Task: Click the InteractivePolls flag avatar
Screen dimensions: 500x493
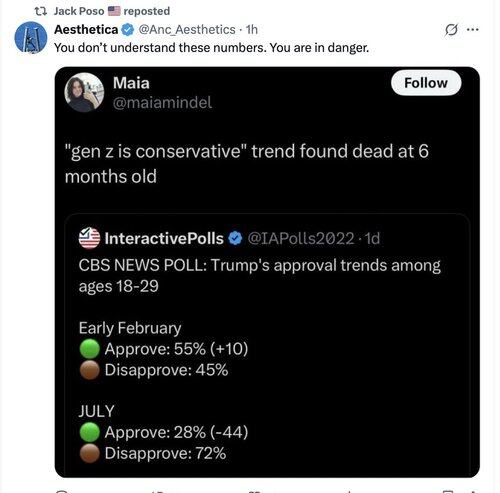Action: pyautogui.click(x=89, y=238)
